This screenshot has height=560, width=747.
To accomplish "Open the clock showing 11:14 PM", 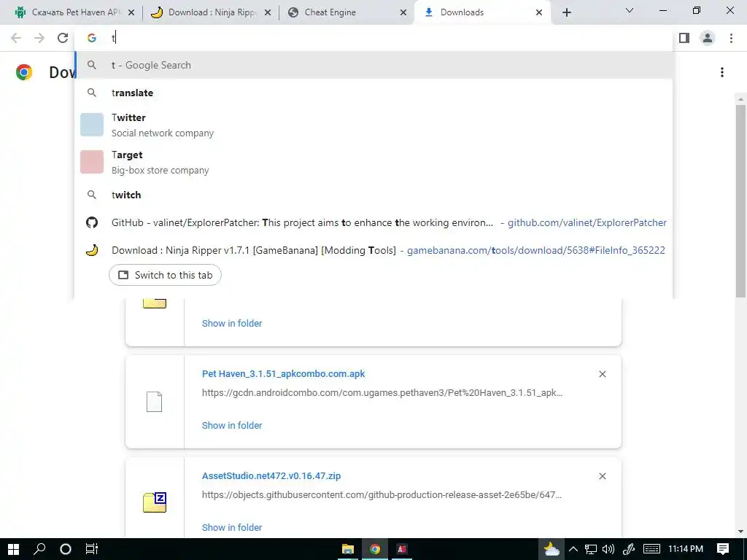I will (686, 549).
